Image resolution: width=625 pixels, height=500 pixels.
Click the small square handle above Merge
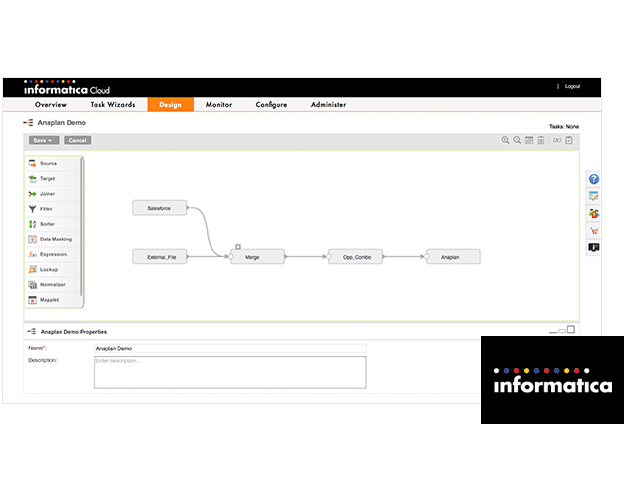(238, 247)
